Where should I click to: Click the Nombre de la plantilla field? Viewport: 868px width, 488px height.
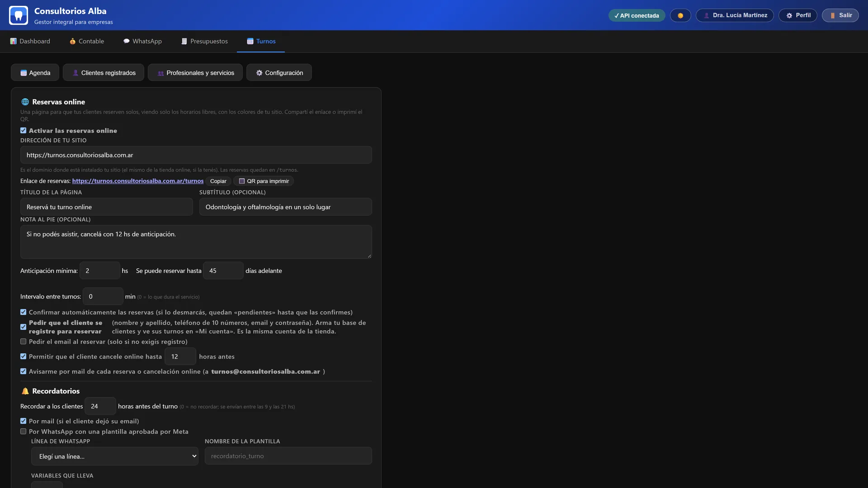tap(288, 456)
